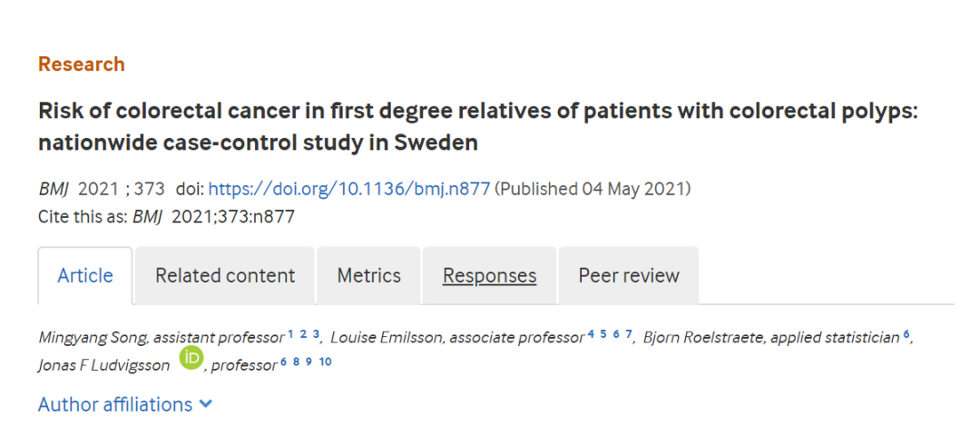Follow the doi.org/10.1136/bmj.n877 link
980x426 pixels.
348,189
